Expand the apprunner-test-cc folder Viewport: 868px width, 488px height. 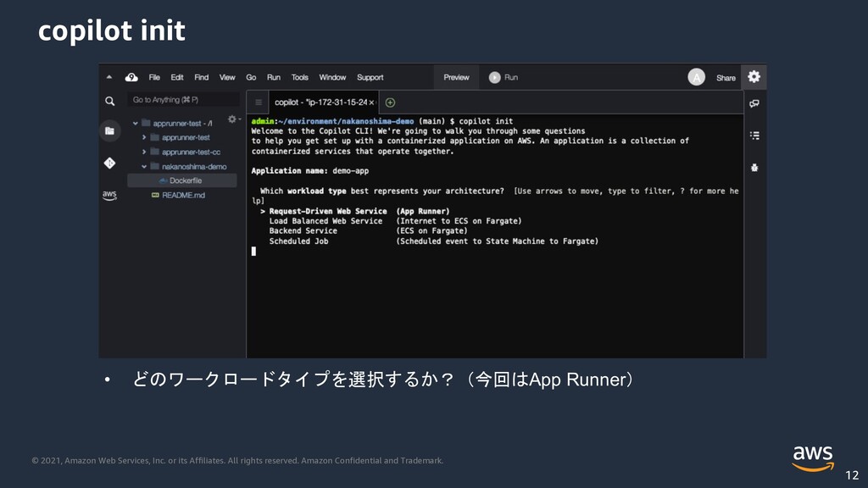[x=144, y=152]
